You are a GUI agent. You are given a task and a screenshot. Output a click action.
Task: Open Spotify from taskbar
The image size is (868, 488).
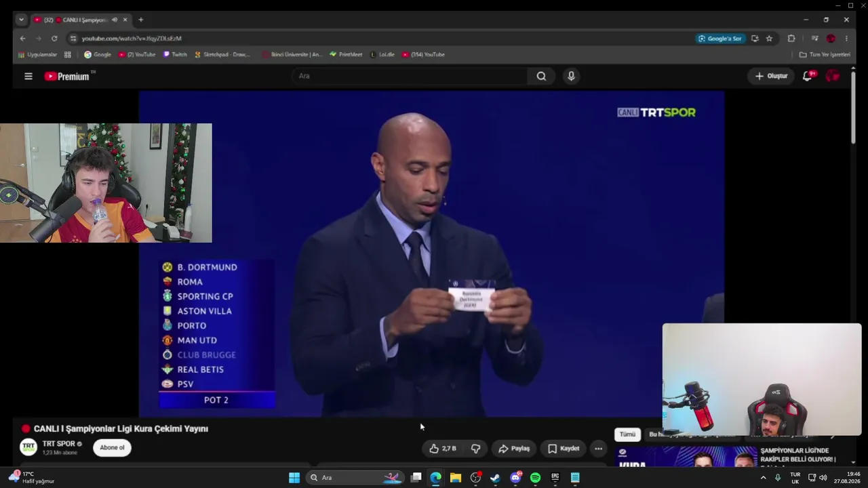tap(535, 478)
